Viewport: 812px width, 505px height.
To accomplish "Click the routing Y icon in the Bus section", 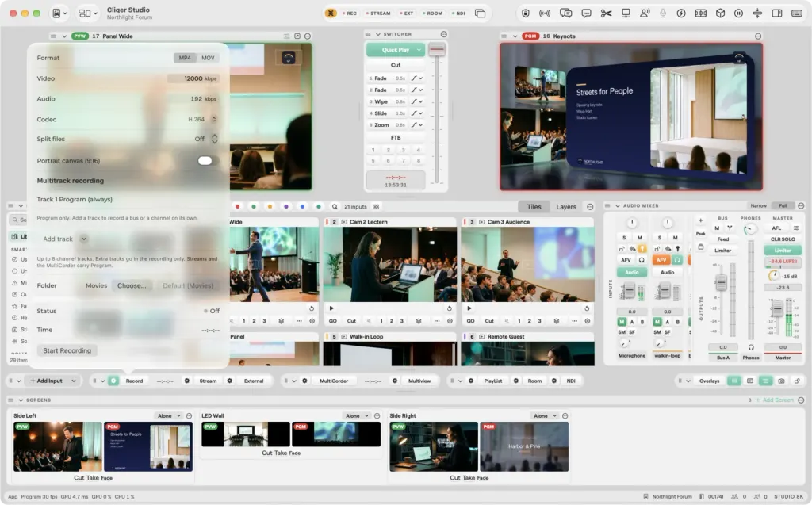I will [x=730, y=228].
